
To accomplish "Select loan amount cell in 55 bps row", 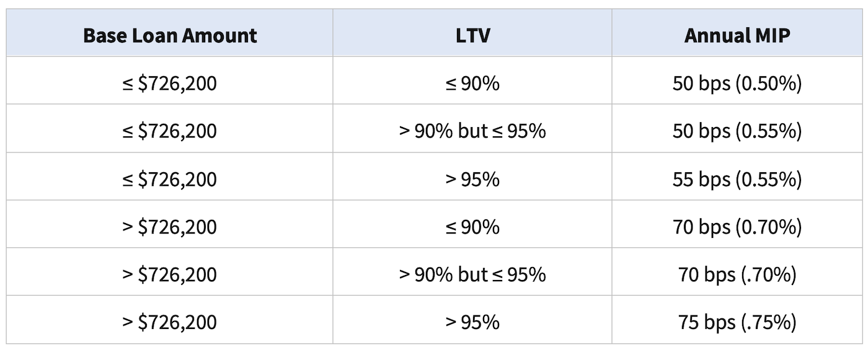I will (169, 179).
